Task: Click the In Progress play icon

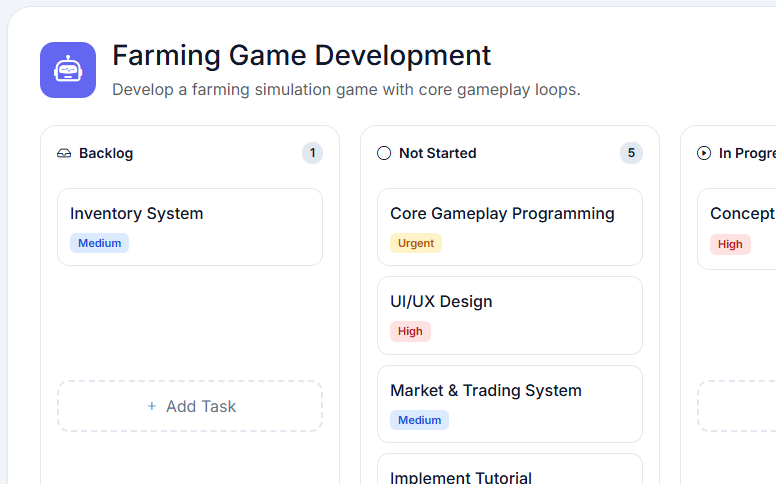Action: [x=704, y=153]
